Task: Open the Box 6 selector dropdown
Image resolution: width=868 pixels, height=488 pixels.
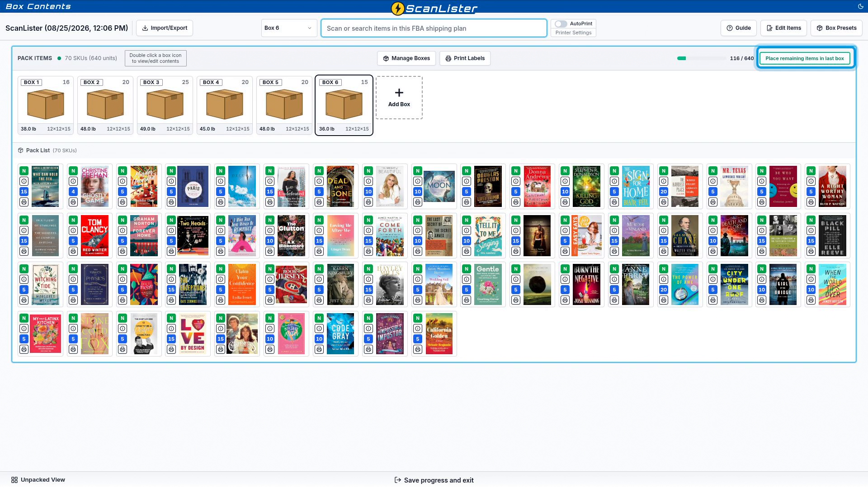Action: pos(288,28)
